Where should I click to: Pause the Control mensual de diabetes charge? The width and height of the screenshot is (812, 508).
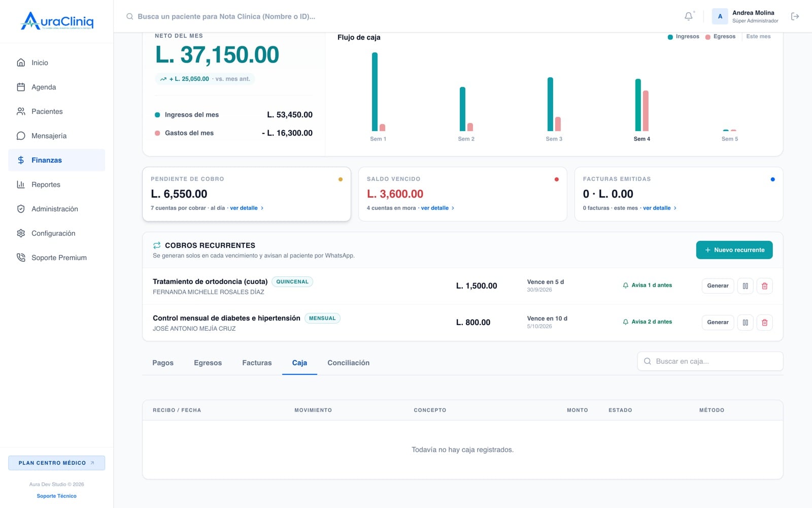click(745, 322)
